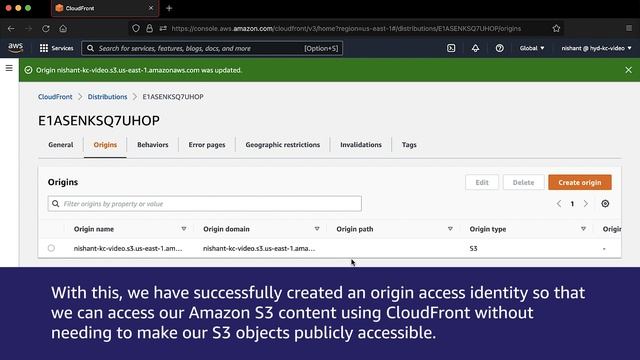Sort by Origin path column
The width and height of the screenshot is (640, 360).
pos(450,229)
